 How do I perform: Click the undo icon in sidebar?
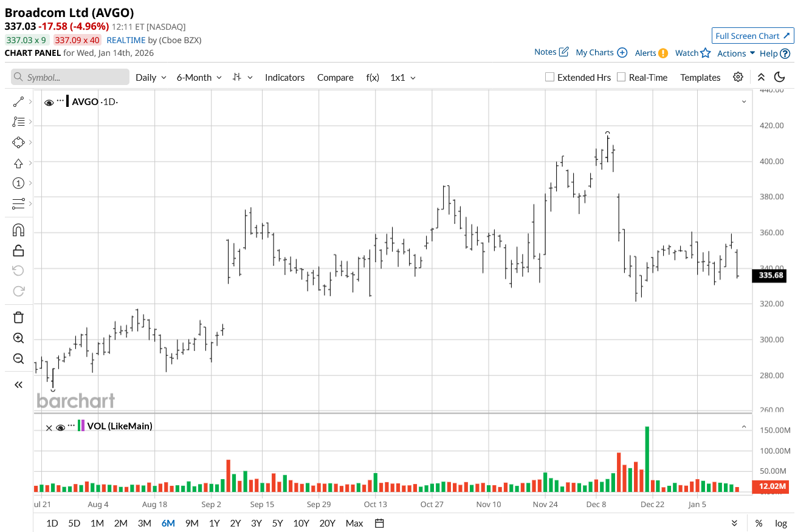(x=18, y=270)
